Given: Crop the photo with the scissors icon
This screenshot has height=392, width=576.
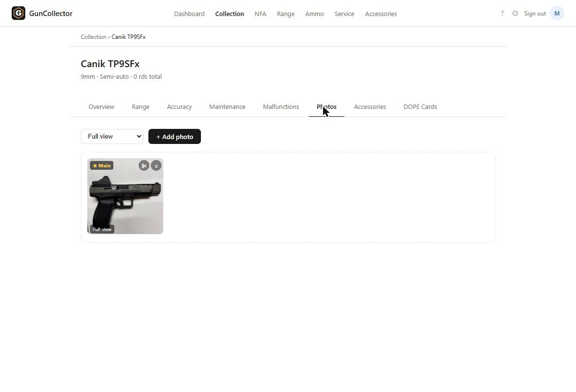Looking at the screenshot, I should click(144, 166).
